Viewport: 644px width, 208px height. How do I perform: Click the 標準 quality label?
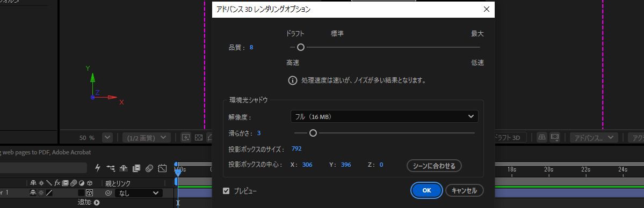337,34
